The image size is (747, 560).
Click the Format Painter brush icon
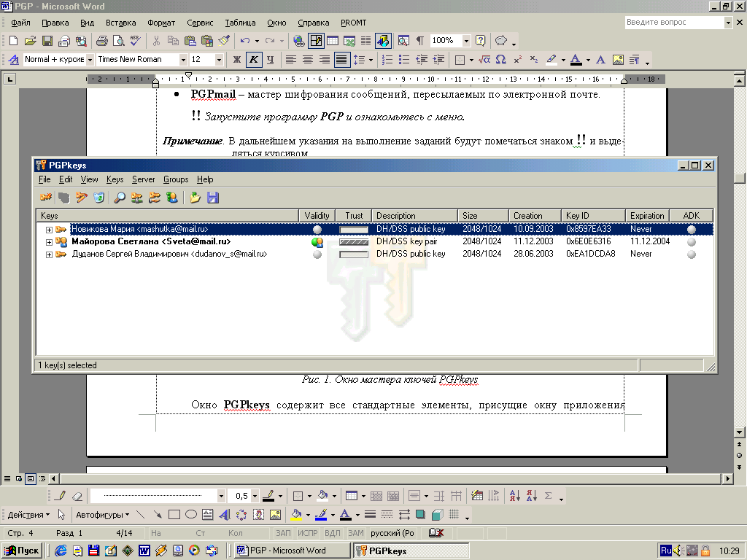point(225,41)
